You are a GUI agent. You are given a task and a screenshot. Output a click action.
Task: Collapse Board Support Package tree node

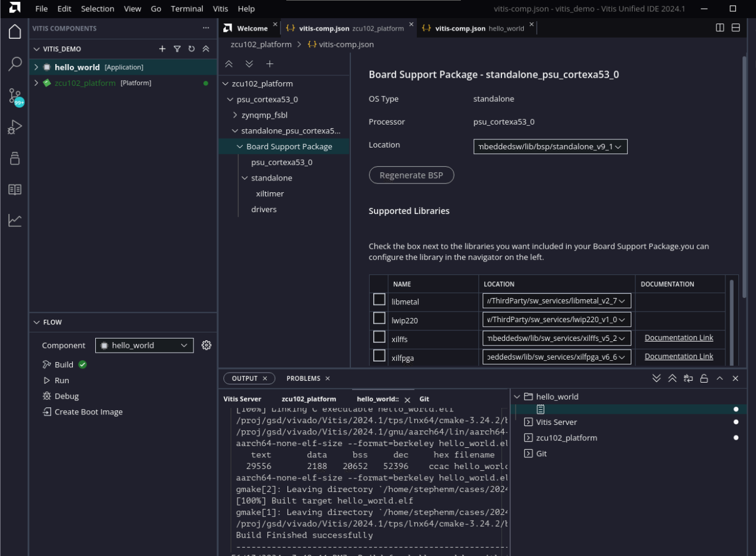[x=240, y=146]
